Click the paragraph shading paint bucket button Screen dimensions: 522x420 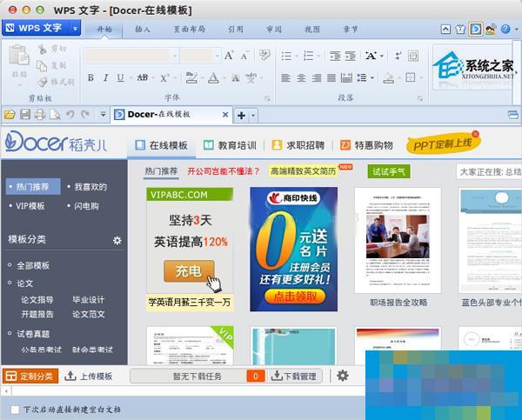388,78
